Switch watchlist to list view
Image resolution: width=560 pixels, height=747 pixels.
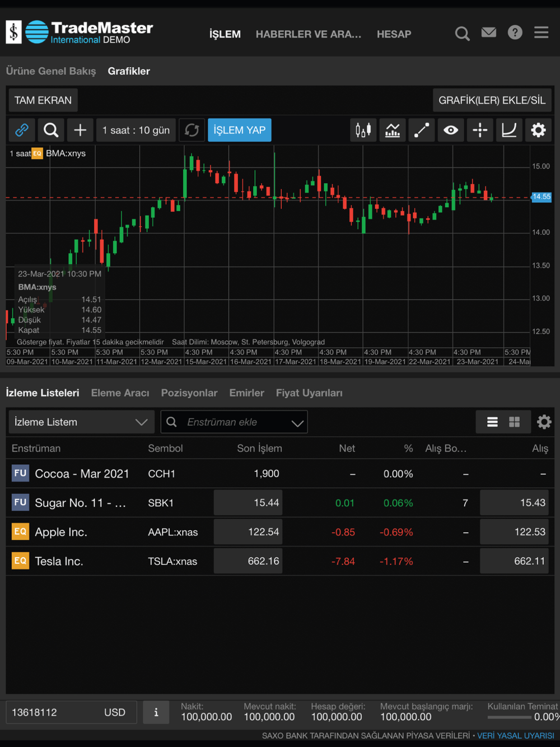[x=492, y=422]
